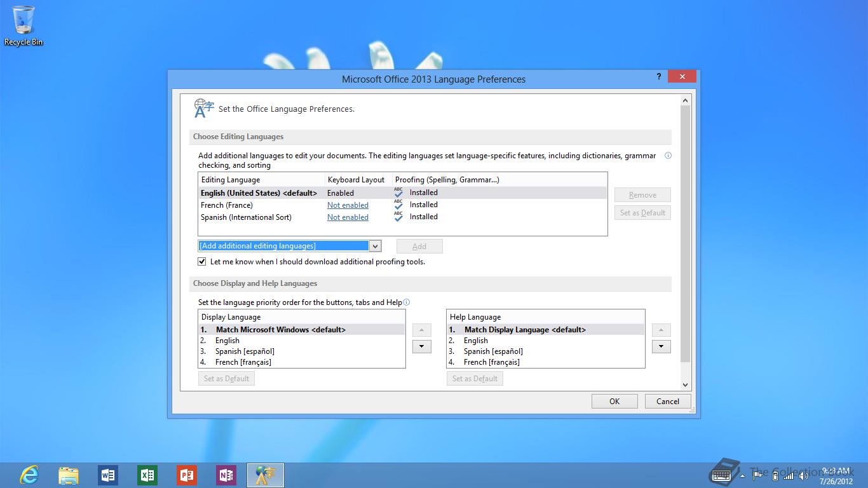Viewport: 868px width, 488px height.
Task: Open File Explorer from the taskbar
Action: [x=69, y=475]
